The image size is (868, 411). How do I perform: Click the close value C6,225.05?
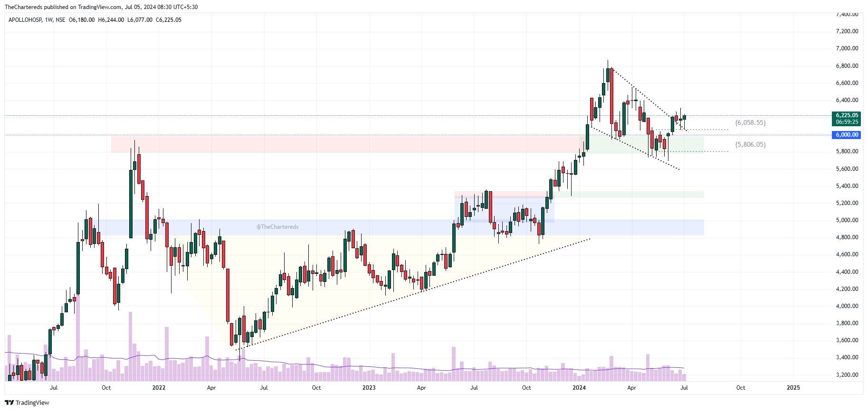coord(169,20)
